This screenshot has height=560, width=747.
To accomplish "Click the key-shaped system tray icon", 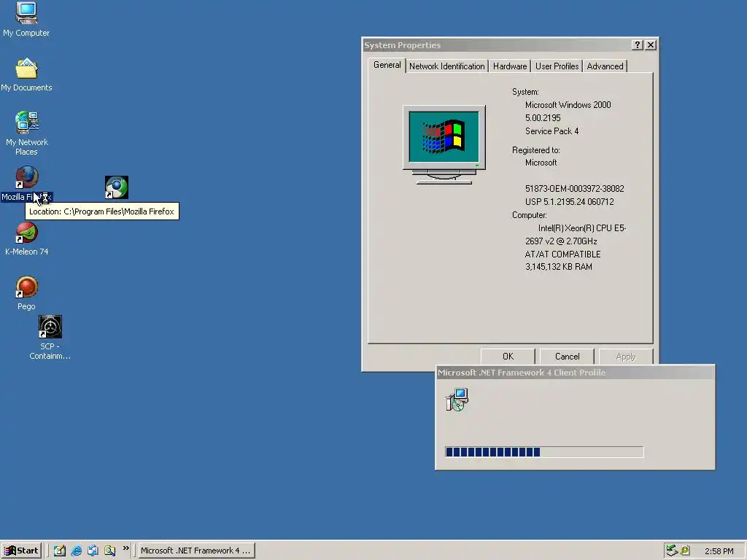I will (685, 551).
